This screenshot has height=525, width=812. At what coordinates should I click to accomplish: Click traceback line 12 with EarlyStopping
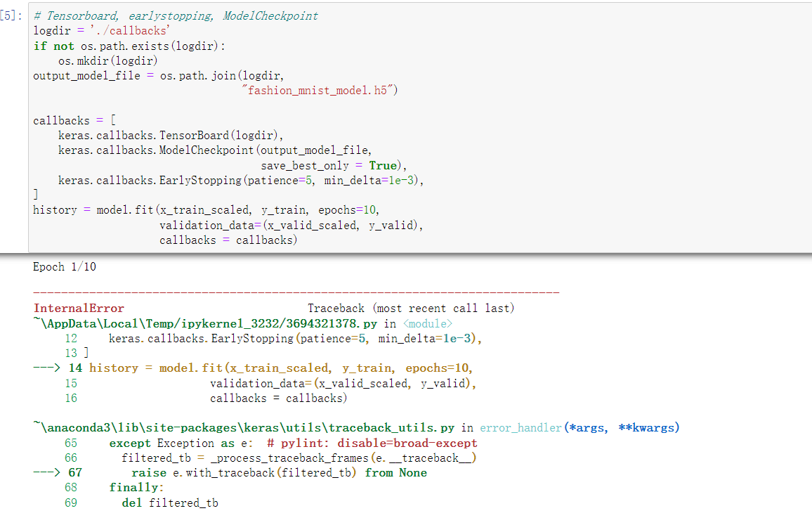[x=273, y=339]
